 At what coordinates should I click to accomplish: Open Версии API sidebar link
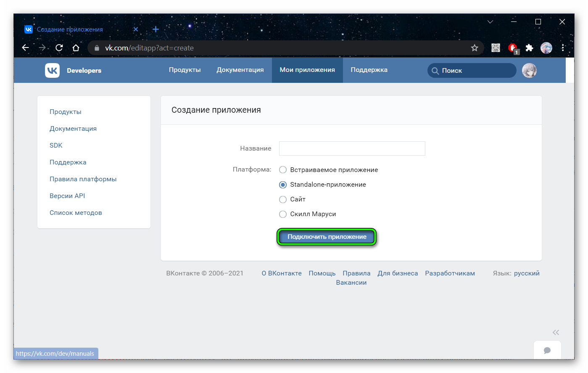click(67, 196)
